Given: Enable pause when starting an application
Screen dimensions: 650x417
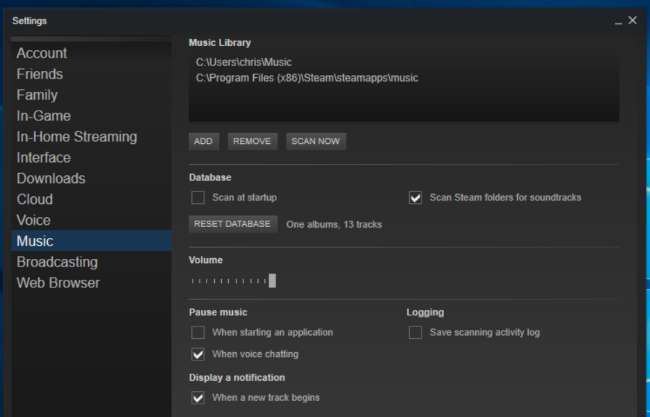Looking at the screenshot, I should pyautogui.click(x=198, y=332).
